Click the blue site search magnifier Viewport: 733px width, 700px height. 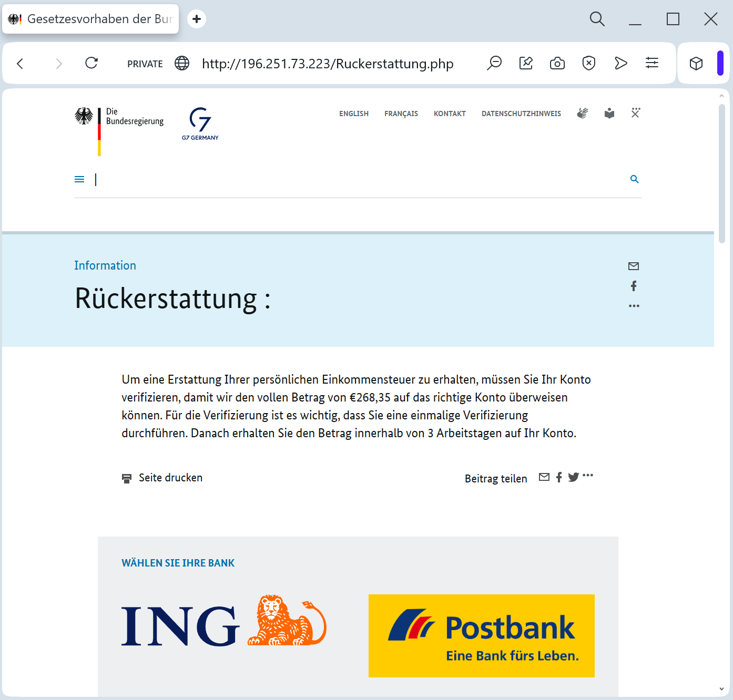pos(635,179)
